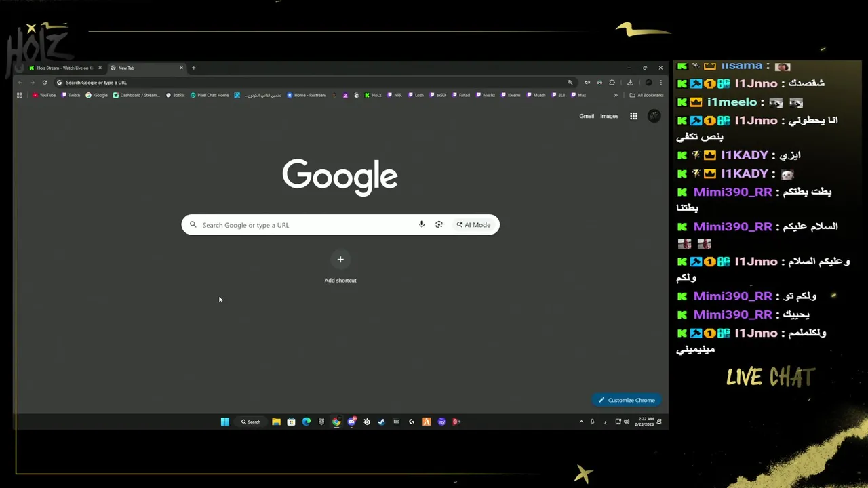This screenshot has height=488, width=868.
Task: Open the Pixel Chat: Home bookmark
Action: point(210,95)
